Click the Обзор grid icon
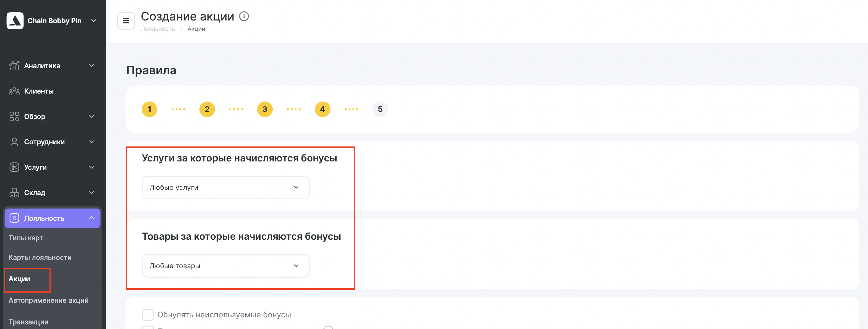Image resolution: width=868 pixels, height=329 pixels. pyautogui.click(x=14, y=116)
